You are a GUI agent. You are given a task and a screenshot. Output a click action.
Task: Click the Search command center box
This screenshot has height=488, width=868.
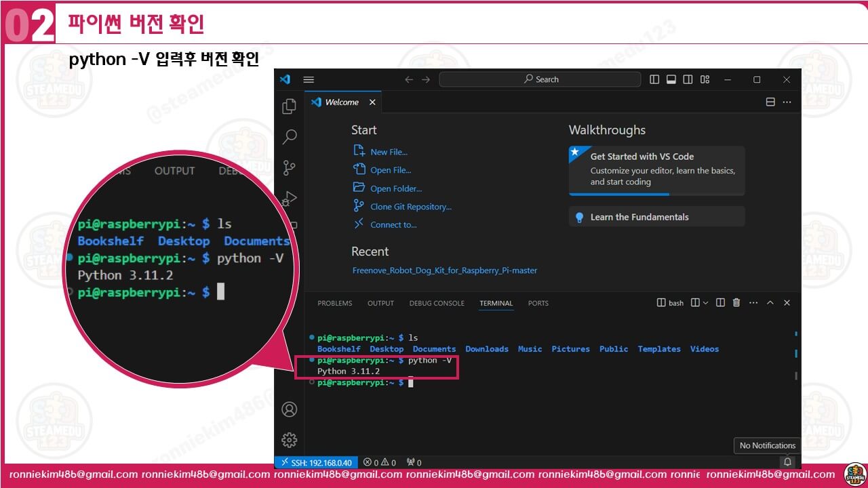[540, 79]
